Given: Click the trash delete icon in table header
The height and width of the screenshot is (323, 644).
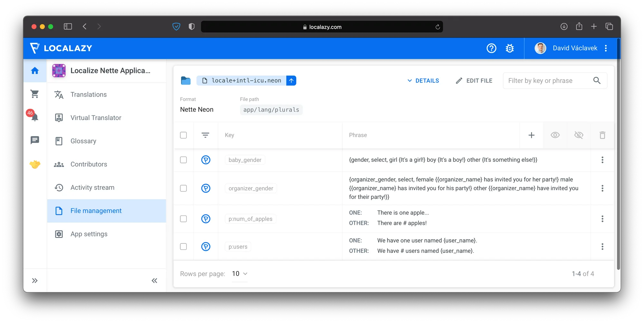Looking at the screenshot, I should click(602, 135).
